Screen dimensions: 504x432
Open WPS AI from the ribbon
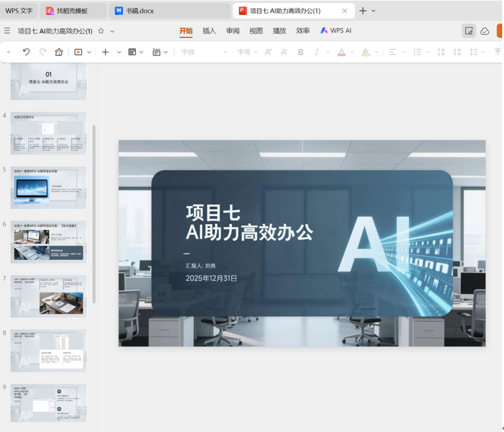[x=336, y=31]
